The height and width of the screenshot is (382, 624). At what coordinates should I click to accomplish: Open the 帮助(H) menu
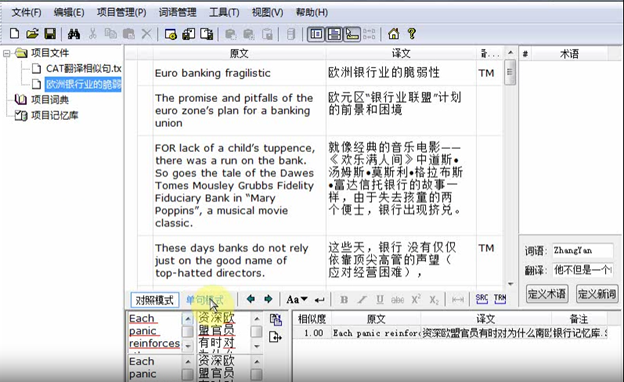click(312, 13)
